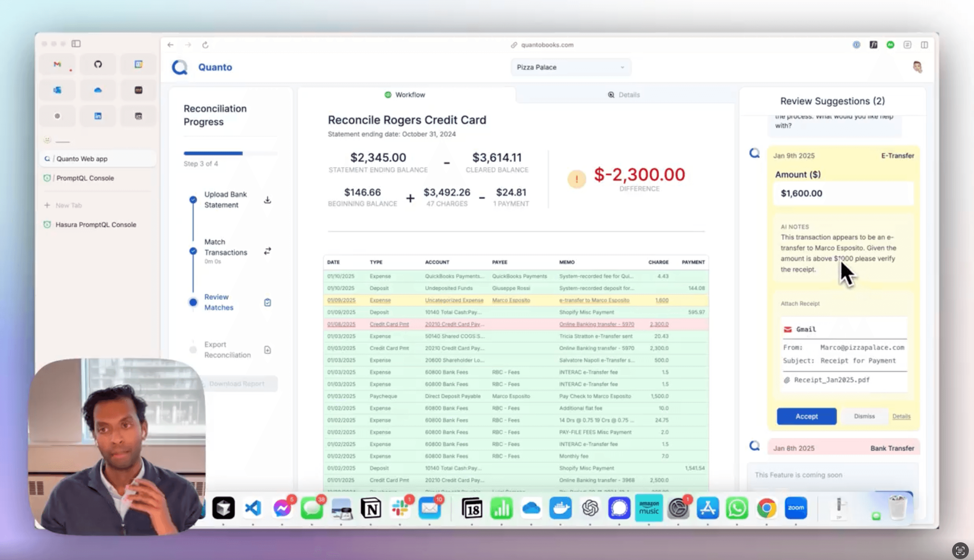Click the Reconciliation Progress bar
This screenshot has width=974, height=560.
pos(230,154)
